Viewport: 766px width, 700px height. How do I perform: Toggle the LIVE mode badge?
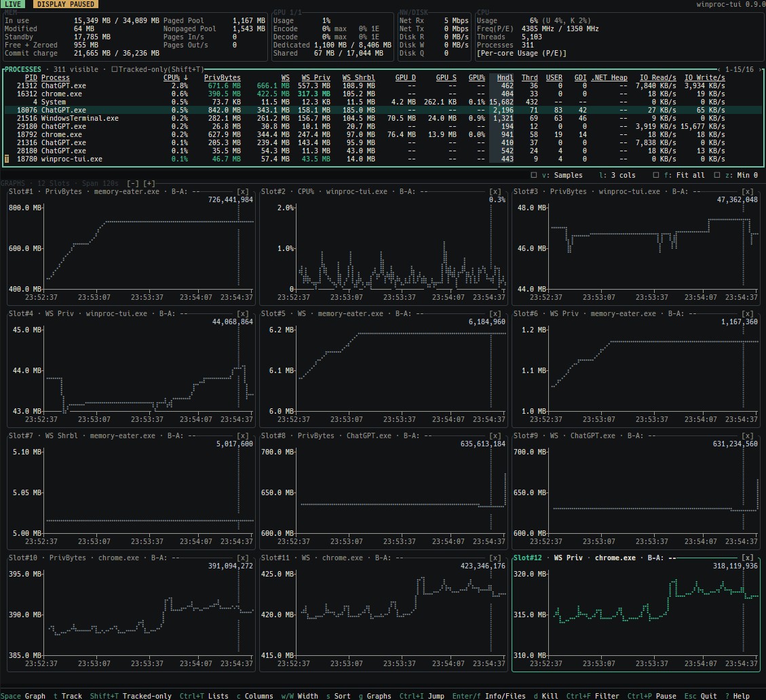pos(13,4)
